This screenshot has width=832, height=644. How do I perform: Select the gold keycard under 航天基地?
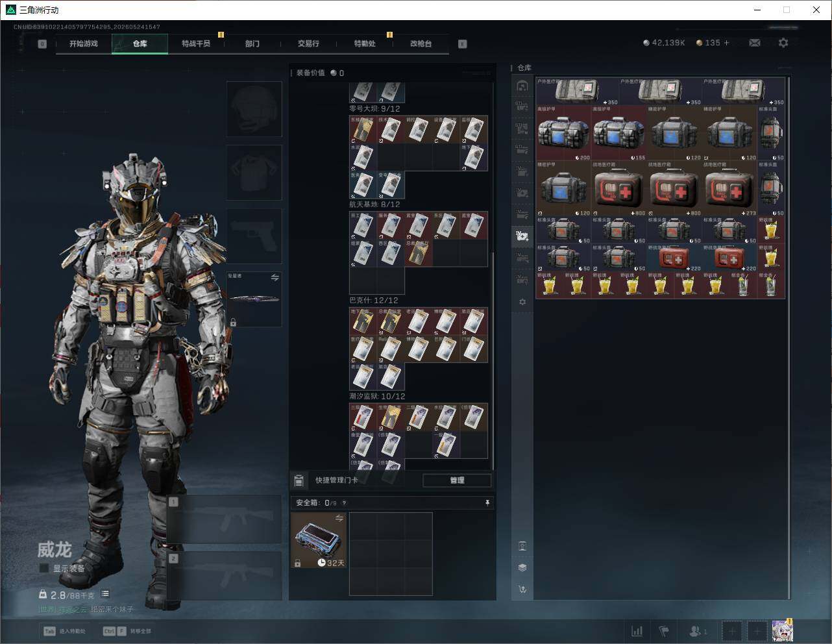[x=419, y=253]
